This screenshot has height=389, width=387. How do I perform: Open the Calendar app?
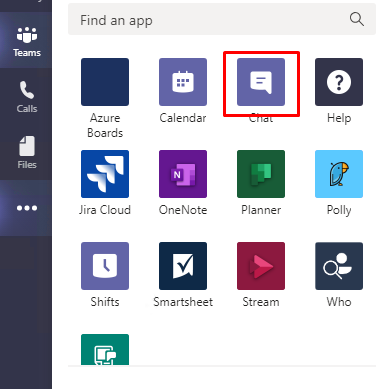pos(183,82)
